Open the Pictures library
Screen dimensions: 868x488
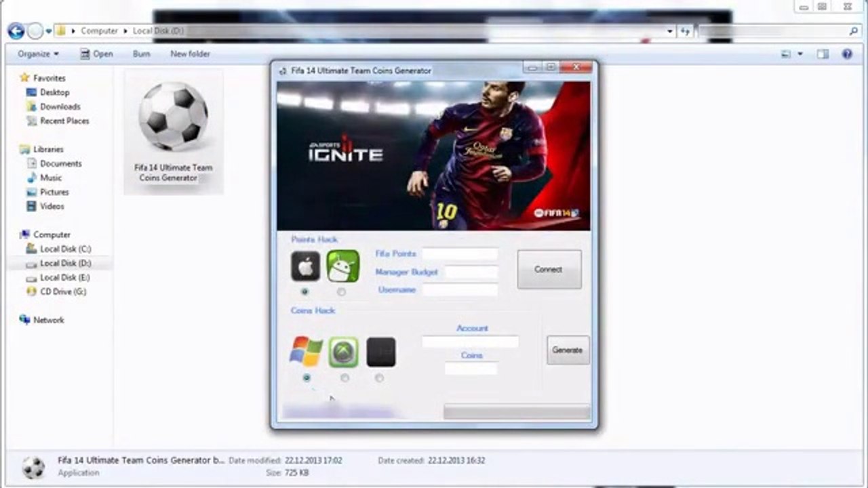(x=47, y=192)
